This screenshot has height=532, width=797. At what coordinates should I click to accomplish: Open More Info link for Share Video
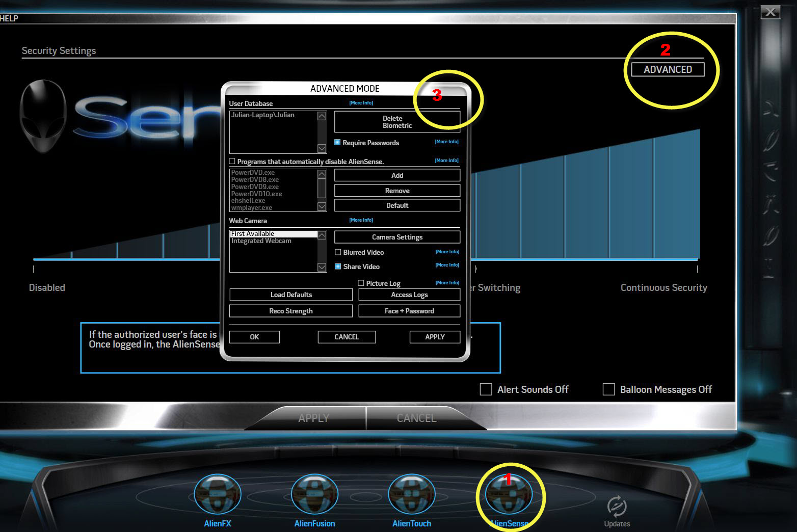(x=447, y=265)
